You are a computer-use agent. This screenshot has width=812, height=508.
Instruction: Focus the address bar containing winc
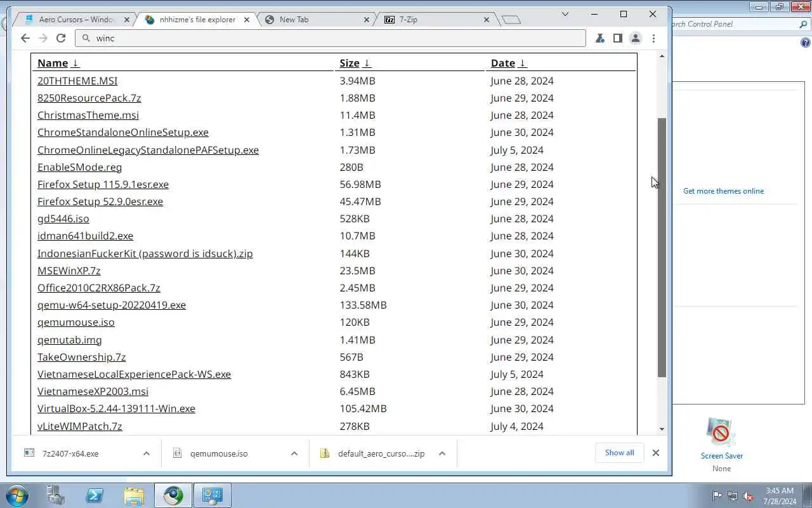coord(330,38)
